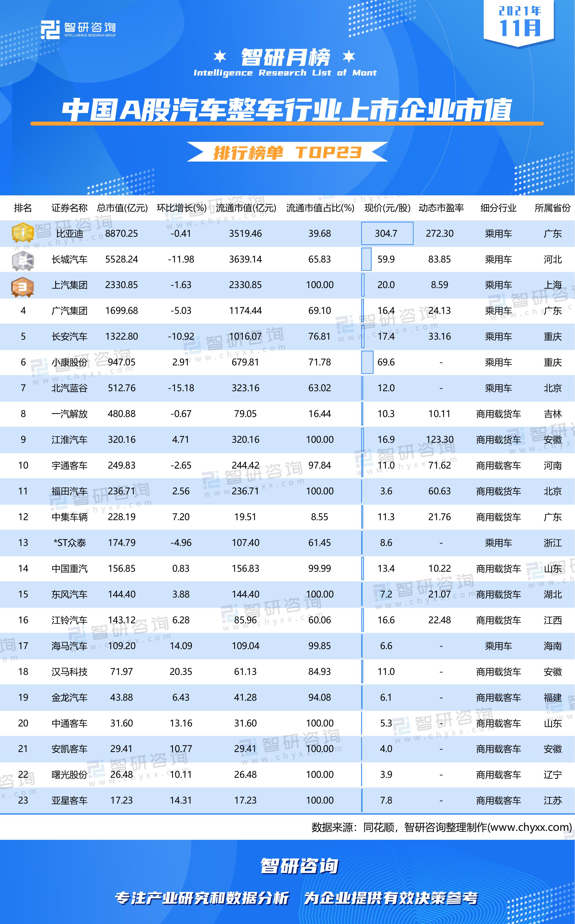Viewport: 575px width, 924px height.
Task: Click the 环比增长(%) column header
Action: tap(182, 208)
